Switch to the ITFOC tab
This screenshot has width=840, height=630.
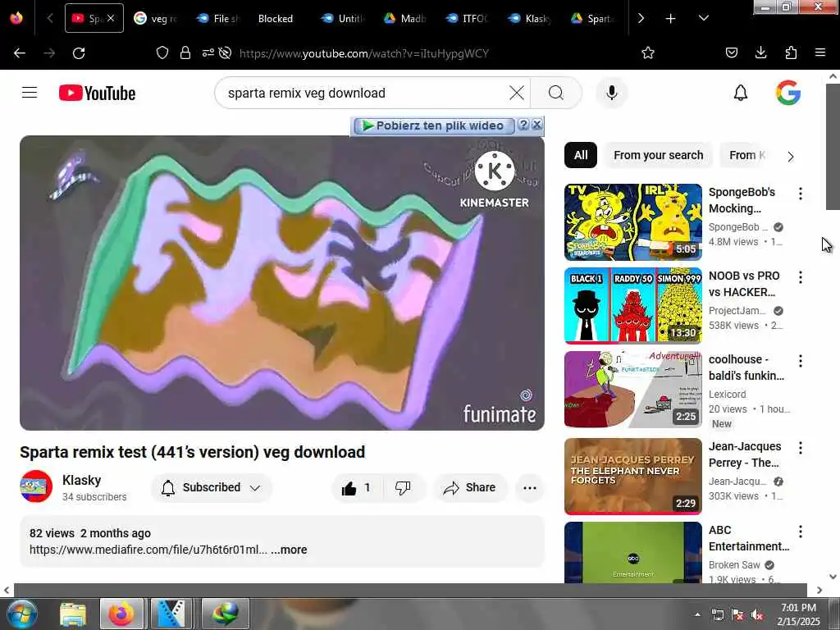coord(467,18)
